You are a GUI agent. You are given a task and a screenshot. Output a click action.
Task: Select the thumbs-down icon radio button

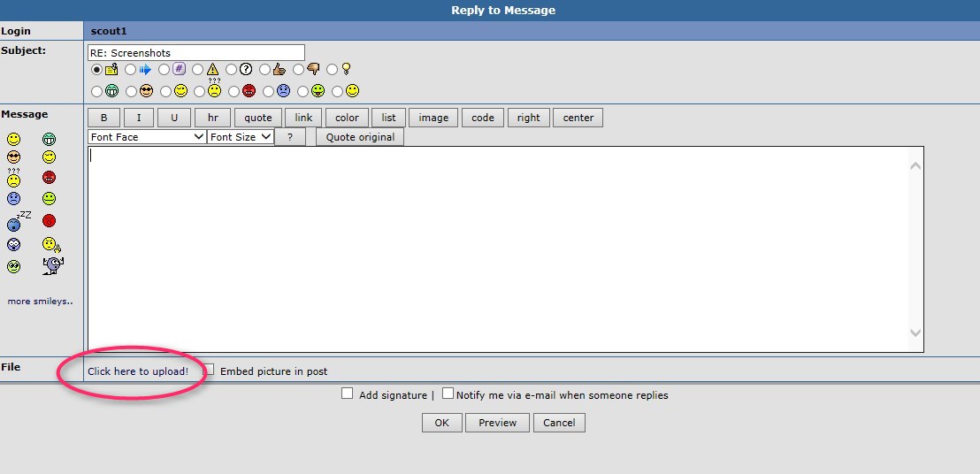[299, 69]
